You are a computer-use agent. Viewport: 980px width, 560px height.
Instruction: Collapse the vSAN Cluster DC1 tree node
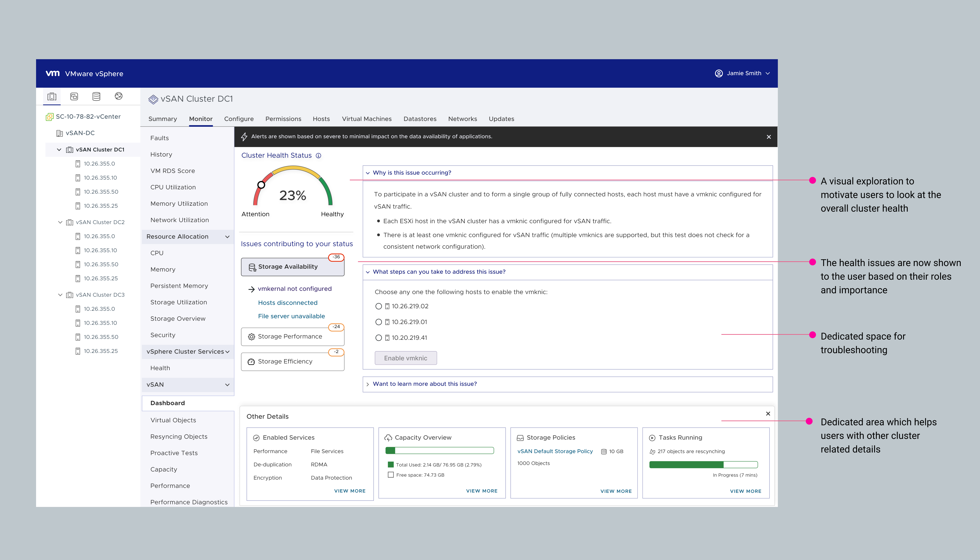(x=59, y=150)
